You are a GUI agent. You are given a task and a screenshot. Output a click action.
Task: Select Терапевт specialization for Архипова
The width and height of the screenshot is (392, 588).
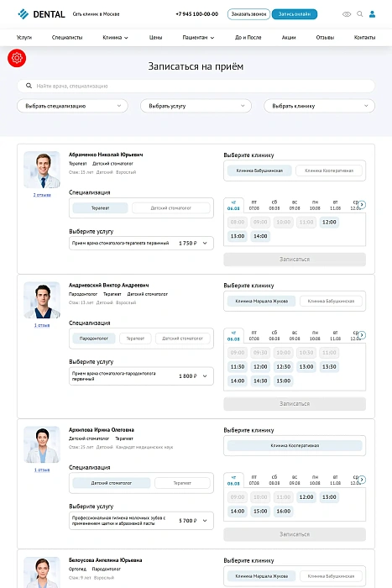182,483
